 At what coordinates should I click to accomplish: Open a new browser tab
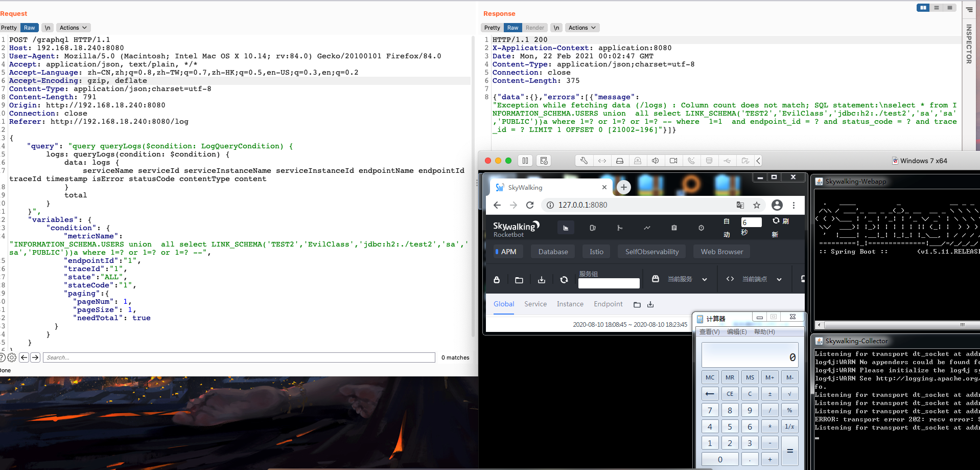pos(623,187)
